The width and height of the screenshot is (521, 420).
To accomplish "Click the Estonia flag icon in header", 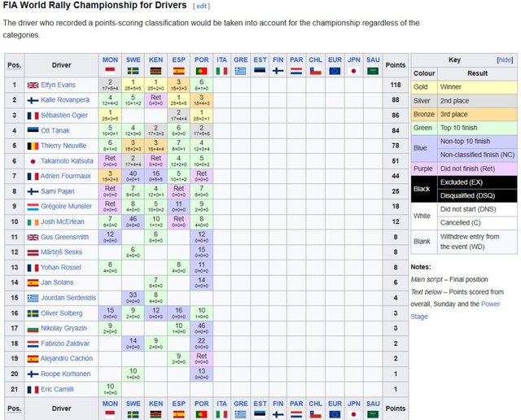I will (260, 71).
